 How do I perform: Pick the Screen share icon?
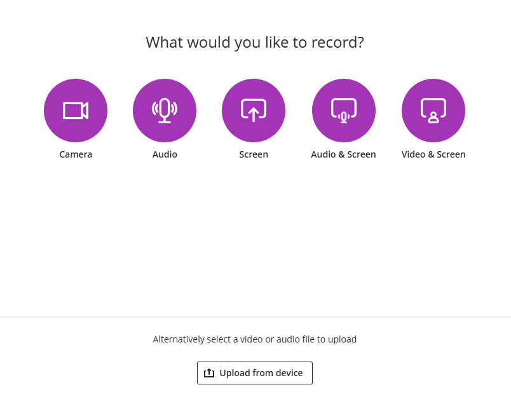point(254,111)
